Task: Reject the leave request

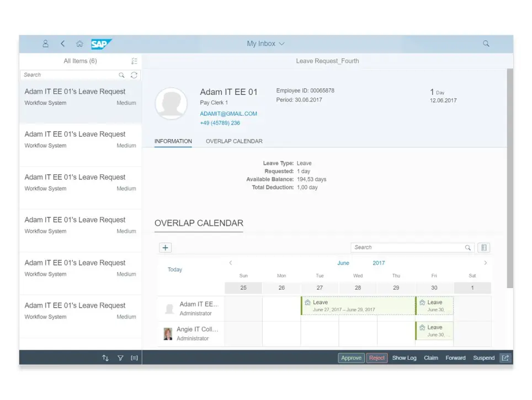Action: 377,358
